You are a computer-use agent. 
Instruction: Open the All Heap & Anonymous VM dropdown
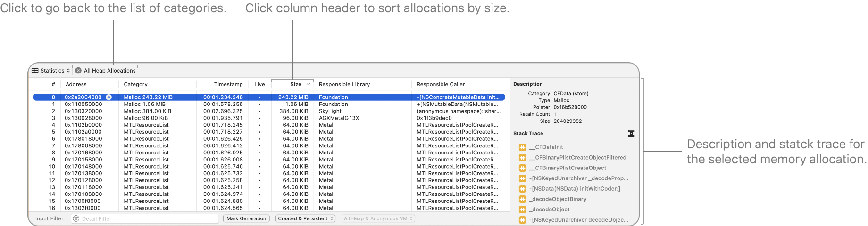click(x=378, y=219)
